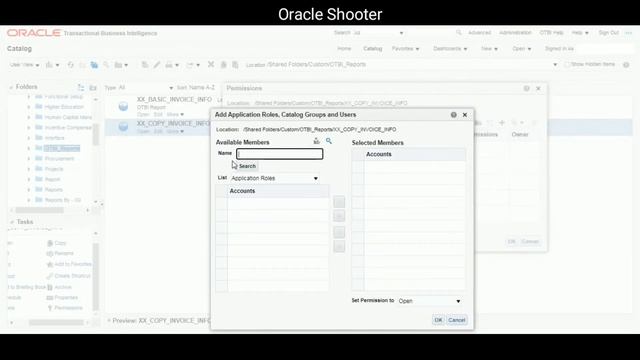Click the copy icon in Catalog toolbar

(223, 64)
